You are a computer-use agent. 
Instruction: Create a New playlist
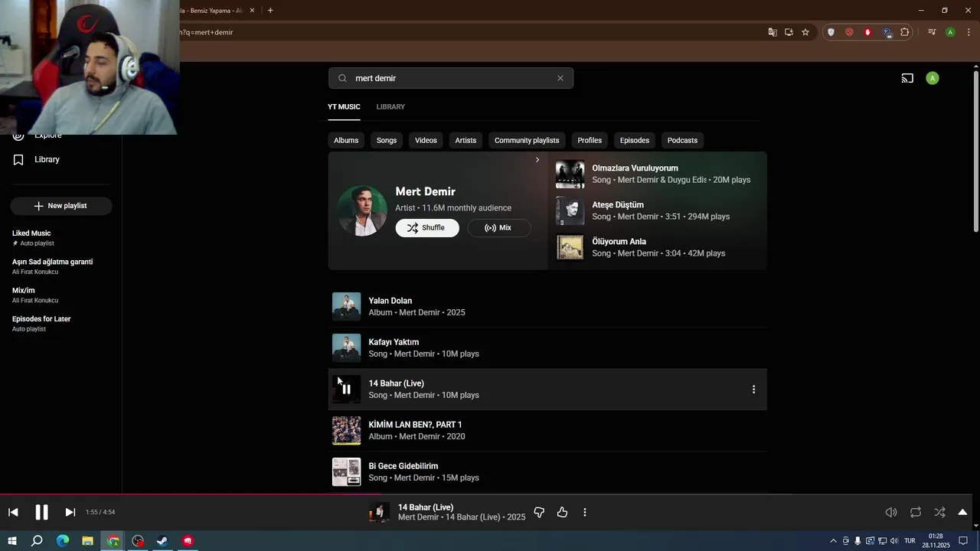[x=61, y=206]
